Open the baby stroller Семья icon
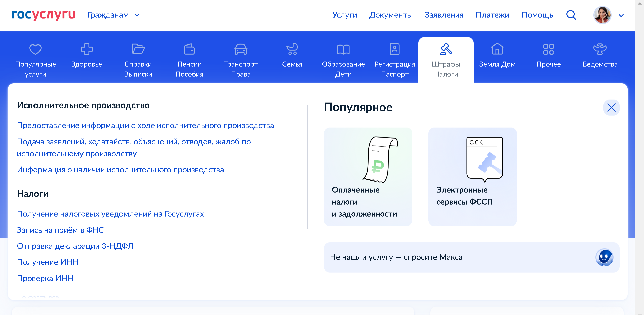This screenshot has width=644, height=315. pyautogui.click(x=292, y=49)
